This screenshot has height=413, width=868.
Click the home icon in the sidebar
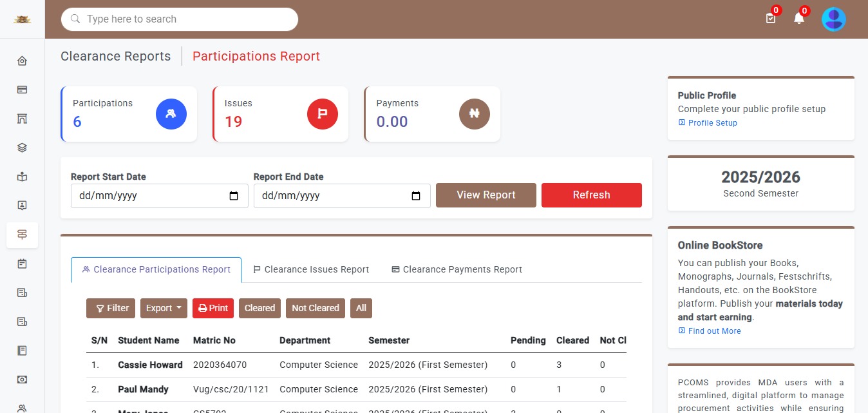[22, 61]
